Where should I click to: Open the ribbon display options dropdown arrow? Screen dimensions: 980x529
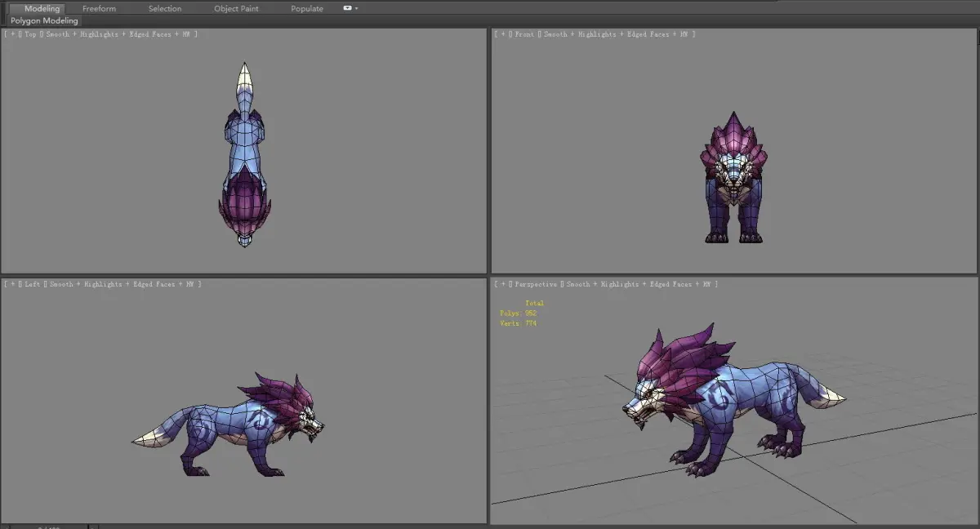pos(356,8)
